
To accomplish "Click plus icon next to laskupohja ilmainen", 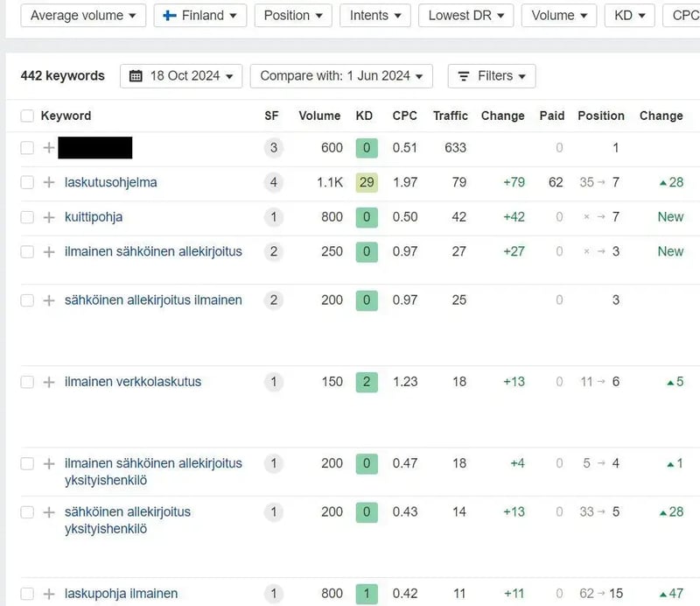I will [49, 594].
